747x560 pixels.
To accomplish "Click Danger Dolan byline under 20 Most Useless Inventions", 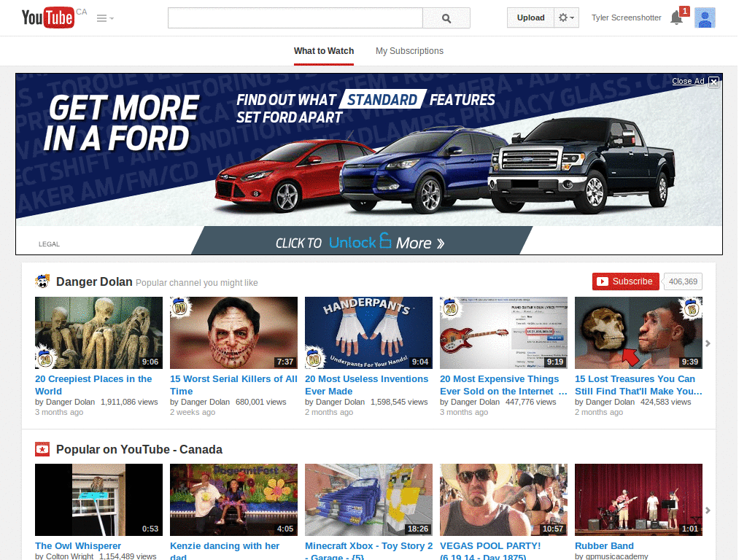I will tap(340, 402).
